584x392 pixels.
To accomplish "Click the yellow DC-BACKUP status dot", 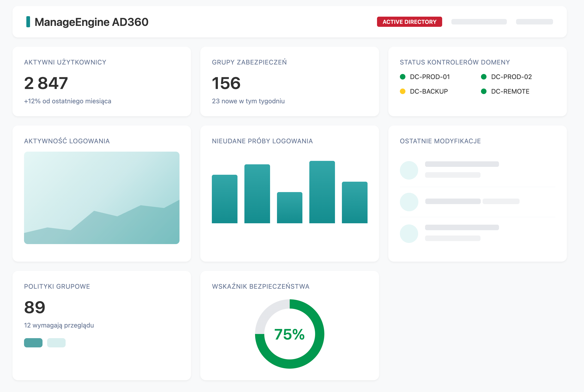I will click(402, 91).
